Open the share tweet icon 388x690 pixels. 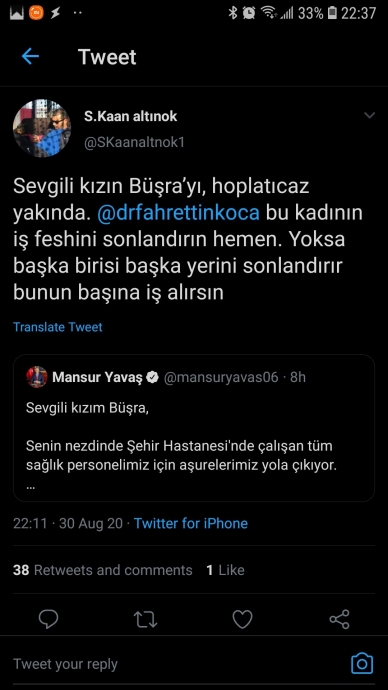(x=339, y=619)
